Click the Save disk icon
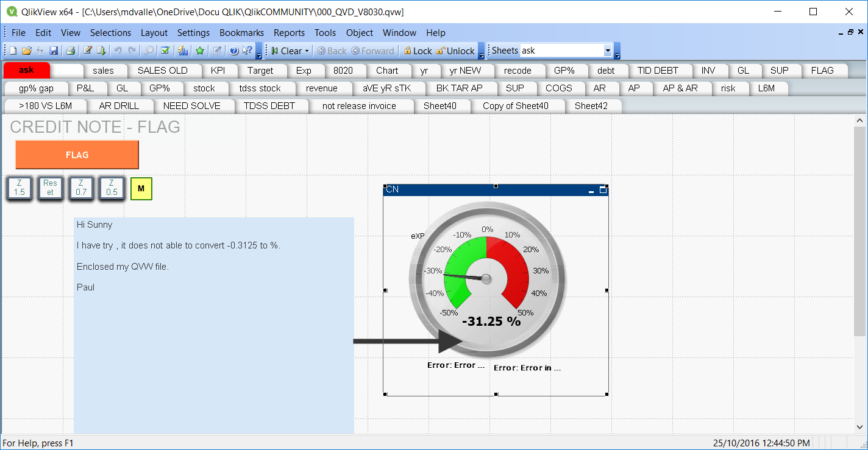868x450 pixels. (54, 51)
